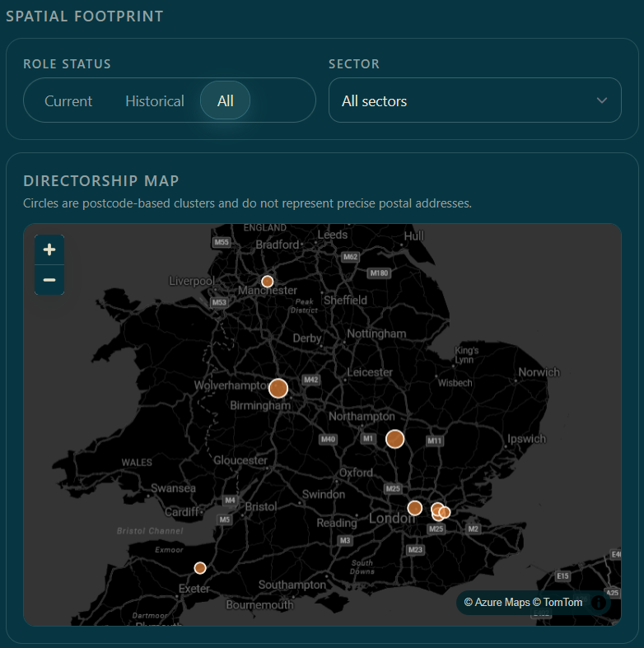Click the cluster circle north of Exeter

[x=200, y=568]
